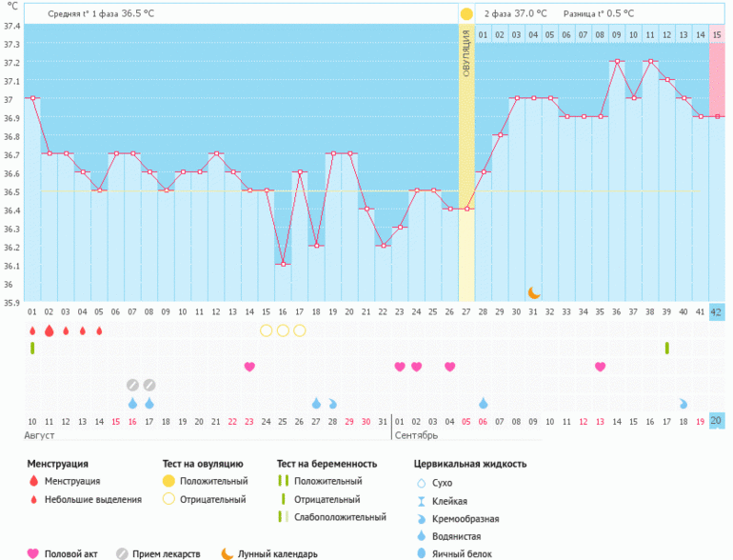Click the 'Половой акт' legend heart icon

(34, 553)
